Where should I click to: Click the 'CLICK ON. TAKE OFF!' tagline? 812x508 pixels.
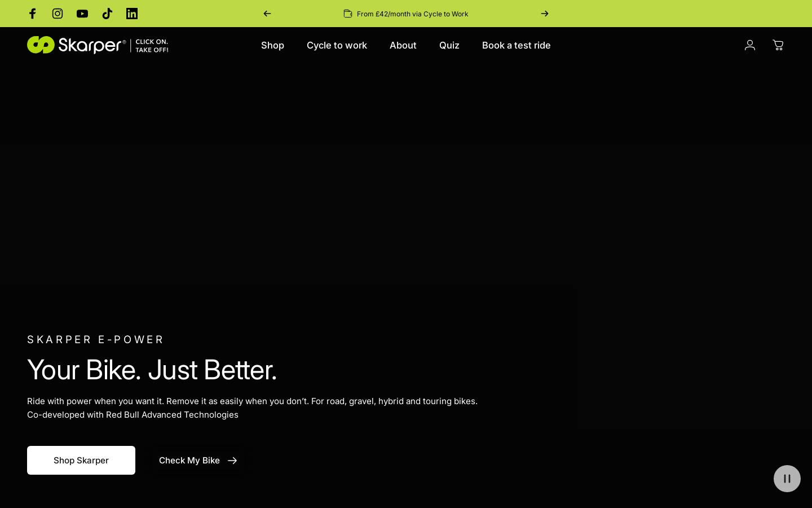(x=152, y=46)
